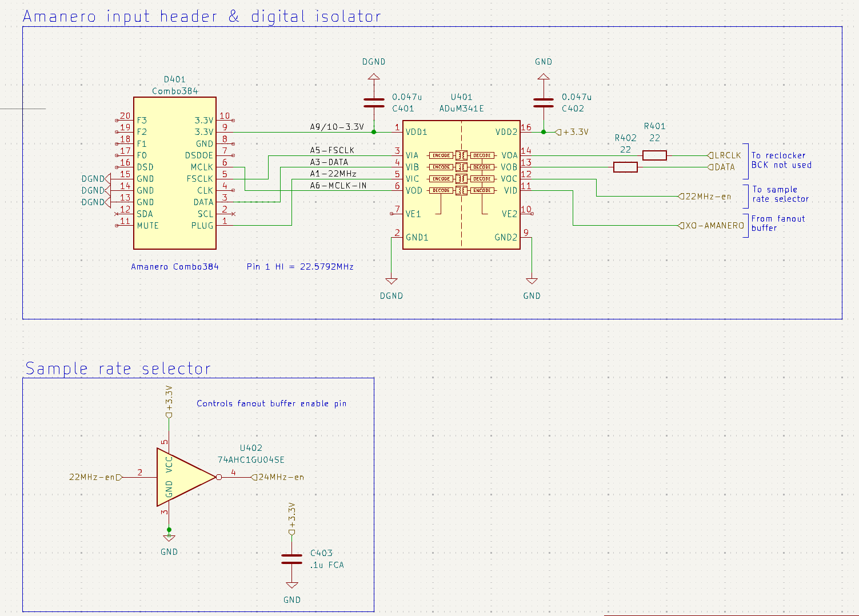This screenshot has height=616, width=859.
Task: Click the DSDOE pin 7 on D401
Action: (x=225, y=154)
